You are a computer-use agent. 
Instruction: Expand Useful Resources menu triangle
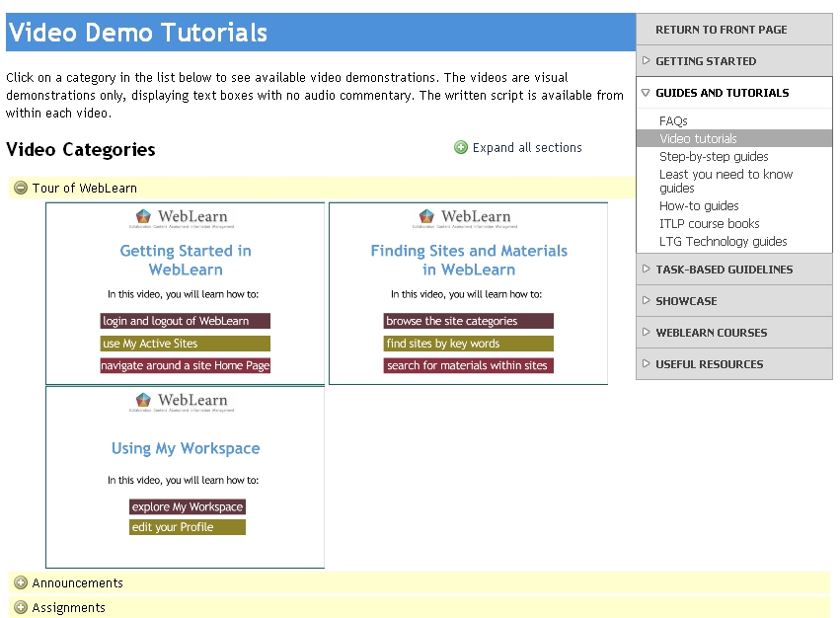coord(647,364)
